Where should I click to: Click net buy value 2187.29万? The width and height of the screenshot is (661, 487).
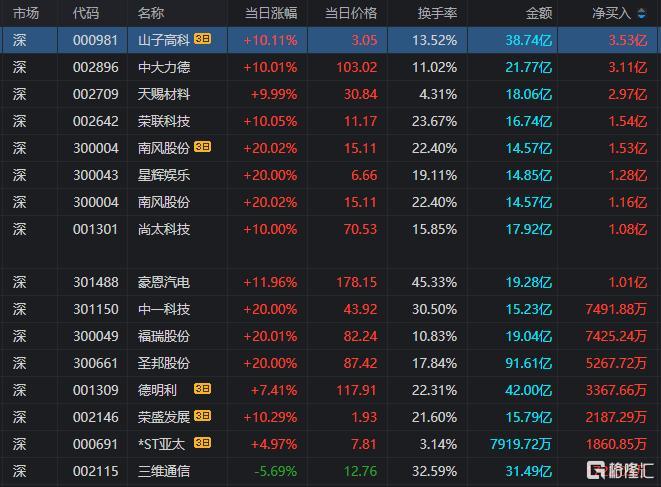pos(616,417)
